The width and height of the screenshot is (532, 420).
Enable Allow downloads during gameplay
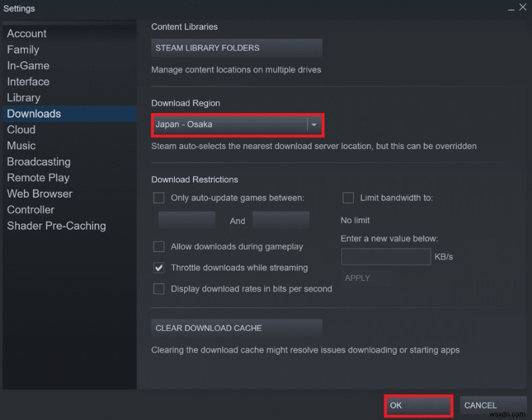tap(159, 246)
